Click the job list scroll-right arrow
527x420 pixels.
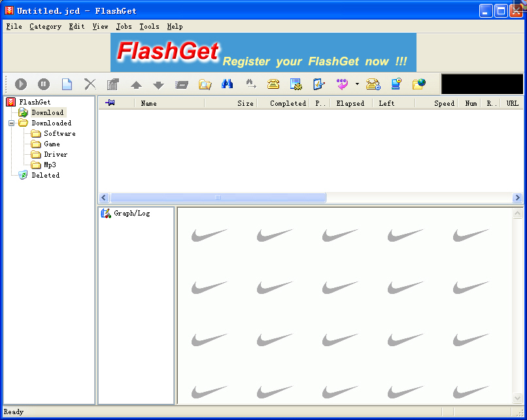pos(517,197)
